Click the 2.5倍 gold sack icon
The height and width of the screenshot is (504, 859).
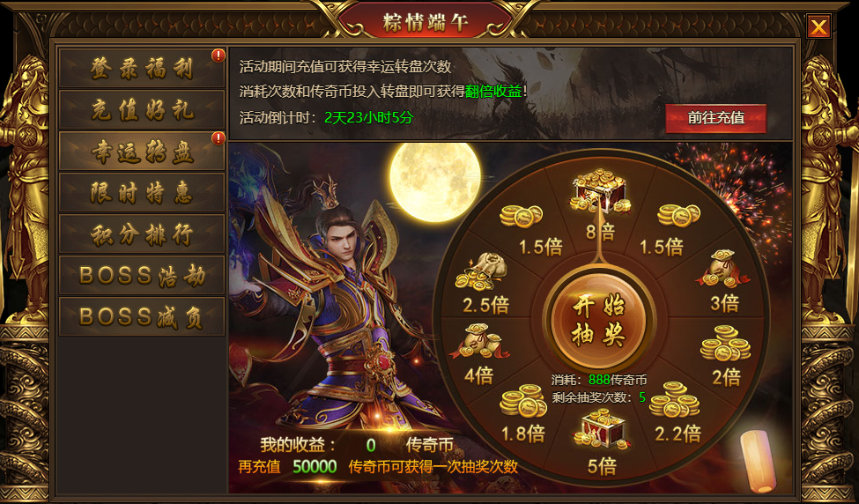point(482,271)
